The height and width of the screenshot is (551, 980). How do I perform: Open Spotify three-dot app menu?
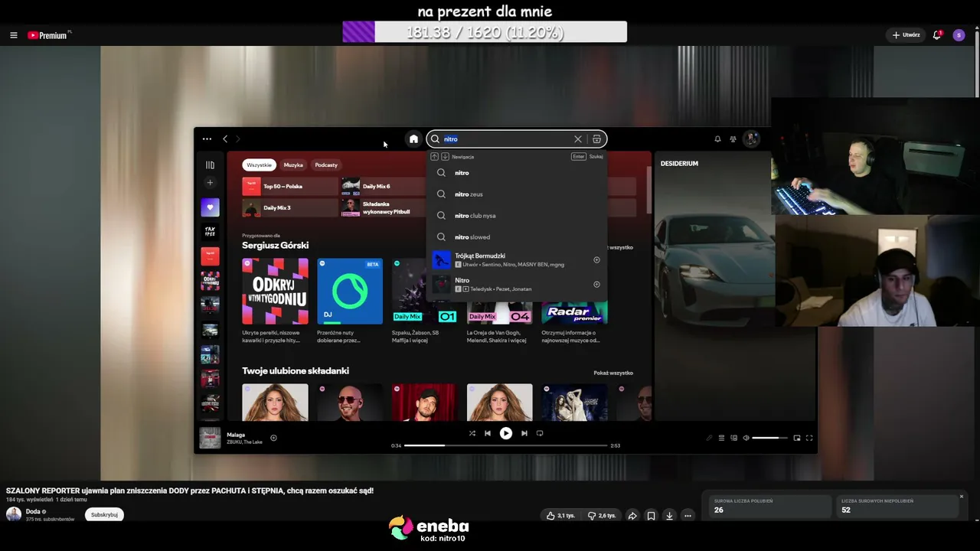[207, 139]
